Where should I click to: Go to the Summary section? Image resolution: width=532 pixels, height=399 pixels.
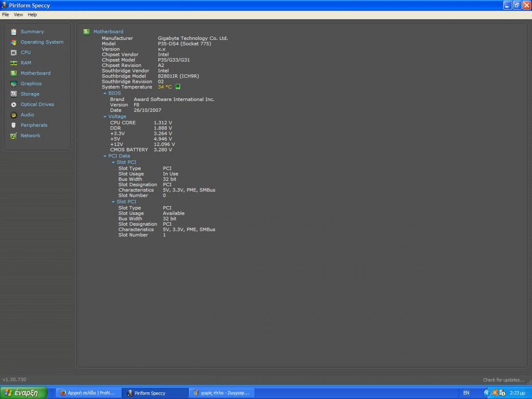[x=32, y=32]
